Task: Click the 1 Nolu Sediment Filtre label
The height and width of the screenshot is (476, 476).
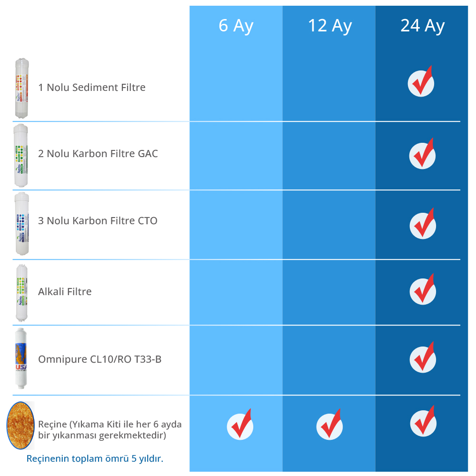Action: pyautogui.click(x=92, y=88)
